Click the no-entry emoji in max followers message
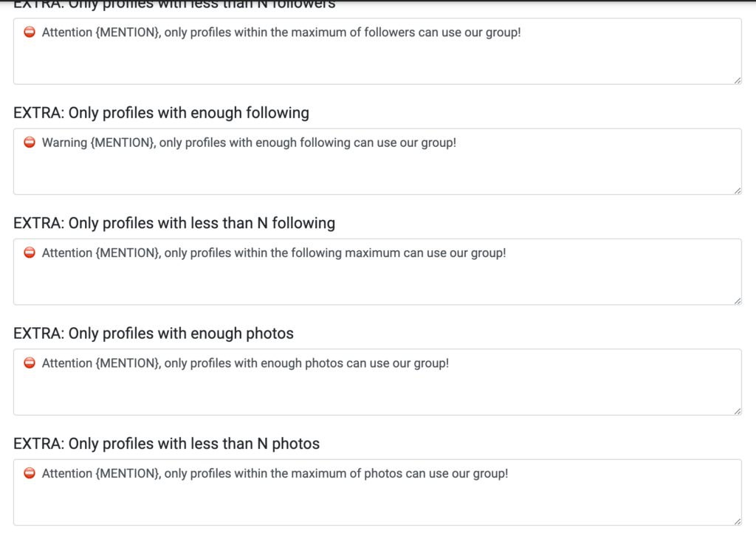This screenshot has width=756, height=539. [30, 32]
